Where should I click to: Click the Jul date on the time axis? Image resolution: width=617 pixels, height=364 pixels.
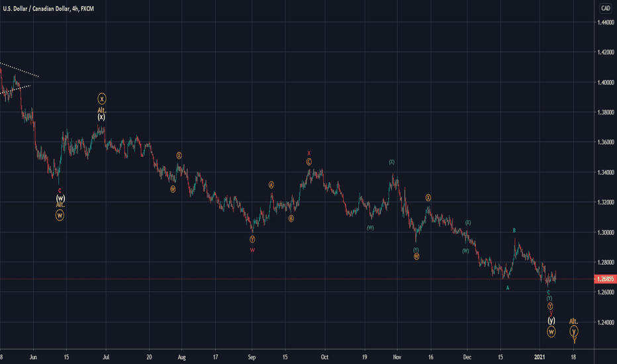click(106, 357)
